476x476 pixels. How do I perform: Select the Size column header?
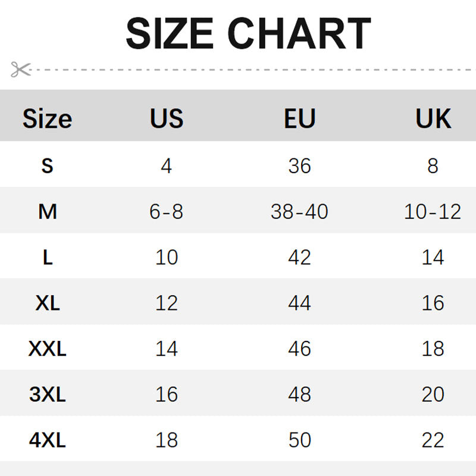pyautogui.click(x=48, y=118)
